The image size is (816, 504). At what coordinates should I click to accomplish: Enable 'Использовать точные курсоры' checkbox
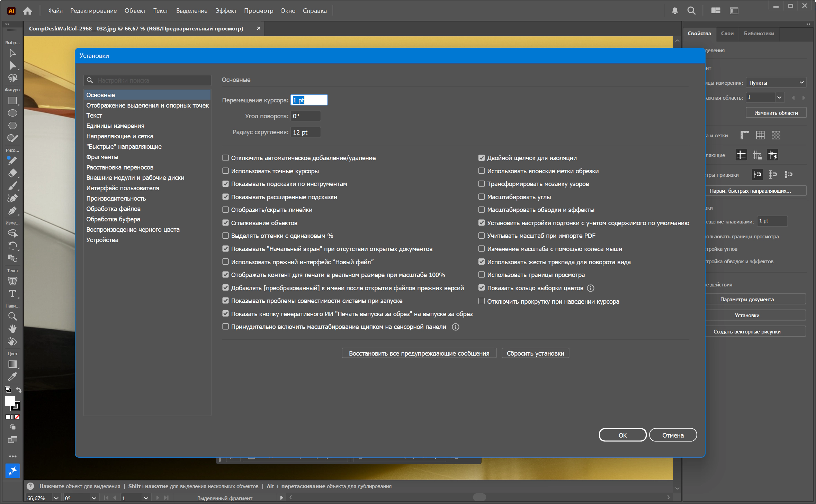(x=225, y=171)
